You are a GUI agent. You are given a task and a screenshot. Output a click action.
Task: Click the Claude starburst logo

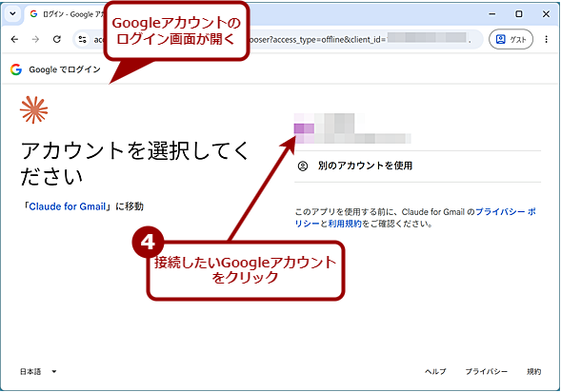33,110
